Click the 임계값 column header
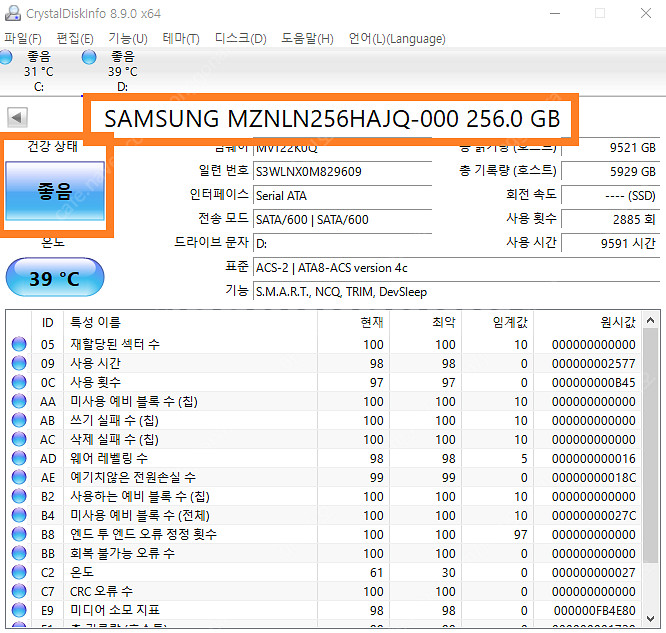This screenshot has height=633, width=666. [498, 322]
